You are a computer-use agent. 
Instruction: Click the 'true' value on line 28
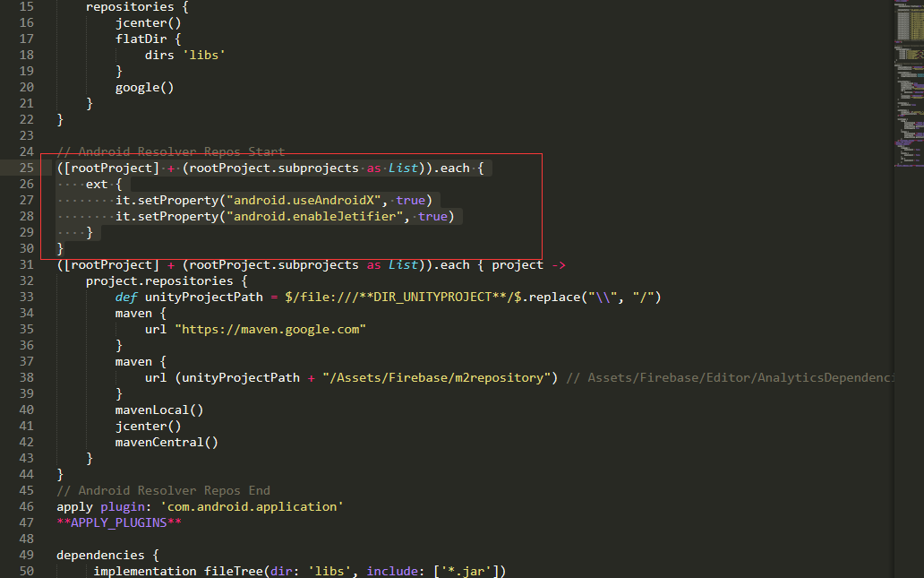click(432, 217)
